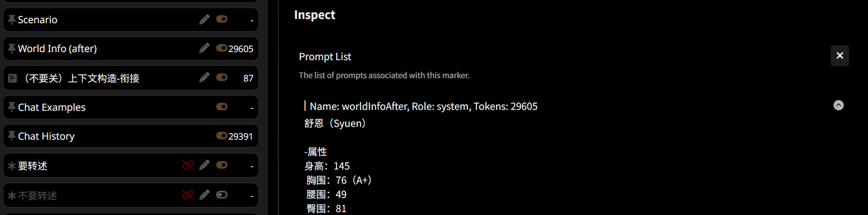Edit the 要转述 prompt entry
This screenshot has width=868, height=215.
[x=204, y=165]
